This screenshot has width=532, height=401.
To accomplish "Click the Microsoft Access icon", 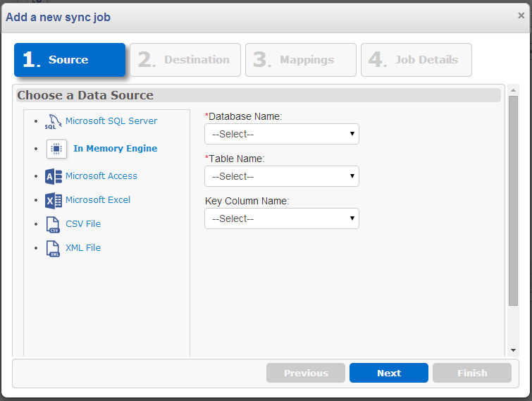I will pos(54,176).
